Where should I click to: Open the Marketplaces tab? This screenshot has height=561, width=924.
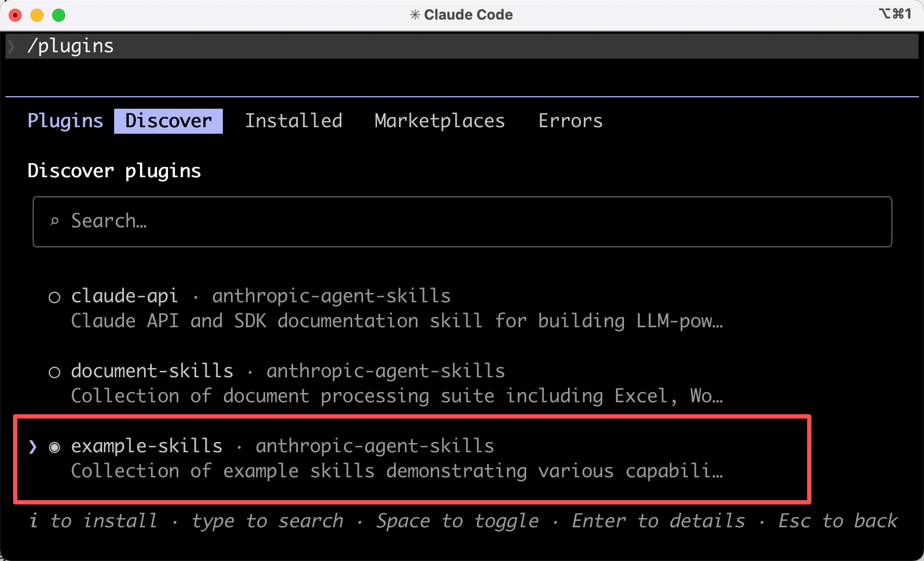(x=439, y=121)
